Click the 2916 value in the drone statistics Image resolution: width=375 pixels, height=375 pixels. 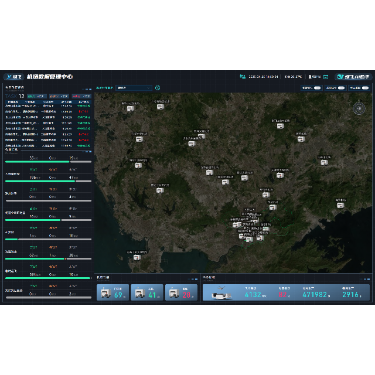[351, 295]
